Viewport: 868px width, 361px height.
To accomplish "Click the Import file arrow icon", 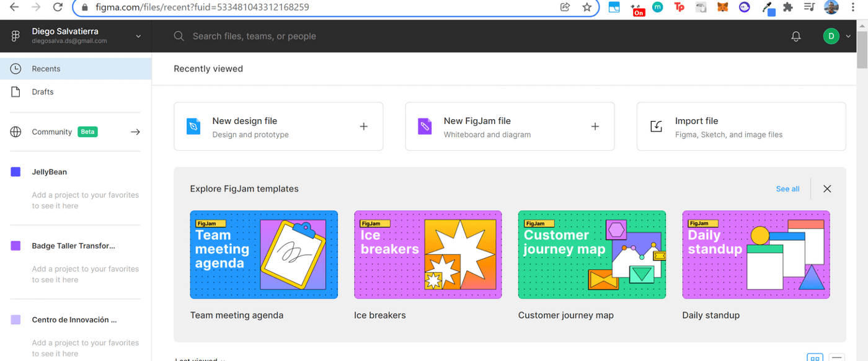I will [x=657, y=127].
